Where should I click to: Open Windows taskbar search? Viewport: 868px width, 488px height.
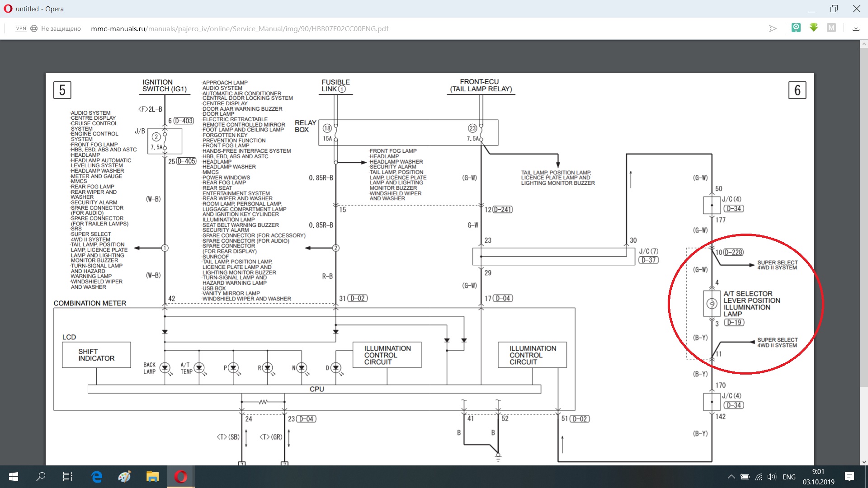click(x=41, y=477)
